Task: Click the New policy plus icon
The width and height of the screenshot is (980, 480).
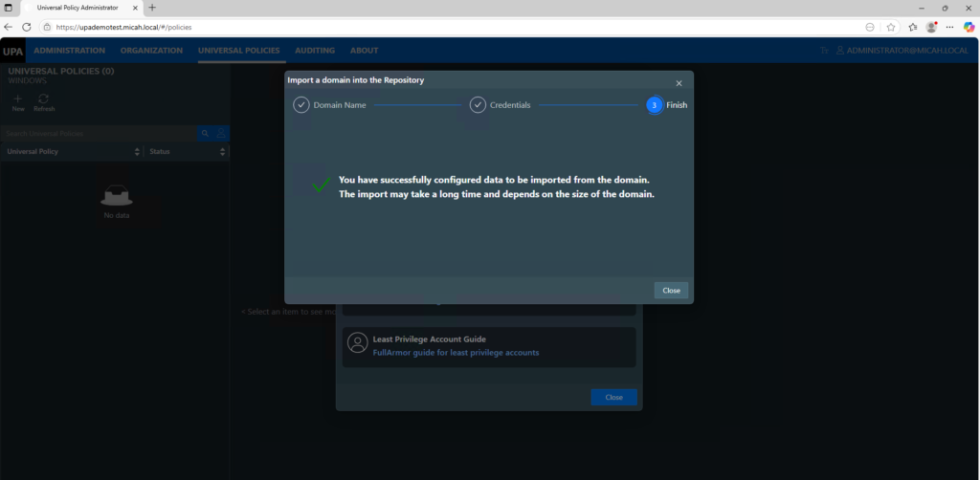Action: (x=18, y=98)
